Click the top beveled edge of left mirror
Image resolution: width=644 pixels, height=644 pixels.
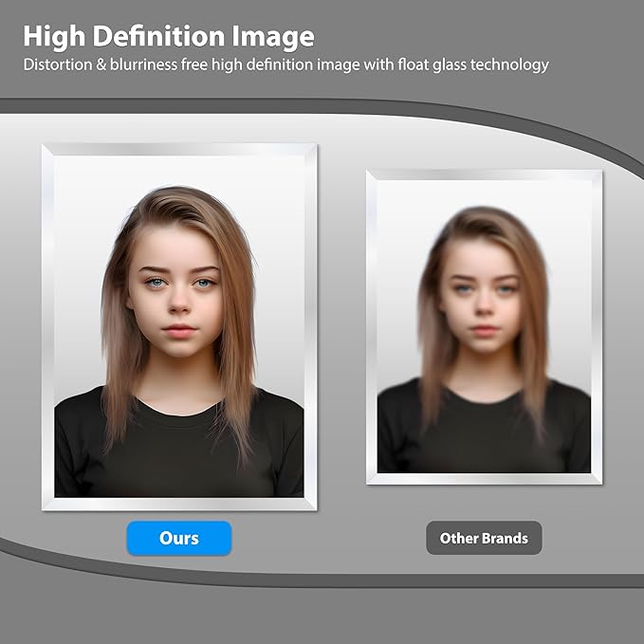click(179, 149)
